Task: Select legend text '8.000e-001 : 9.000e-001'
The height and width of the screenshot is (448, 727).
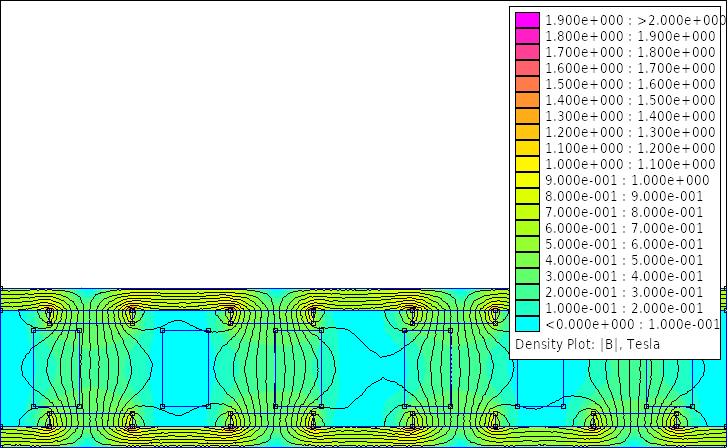Action: 624,196
